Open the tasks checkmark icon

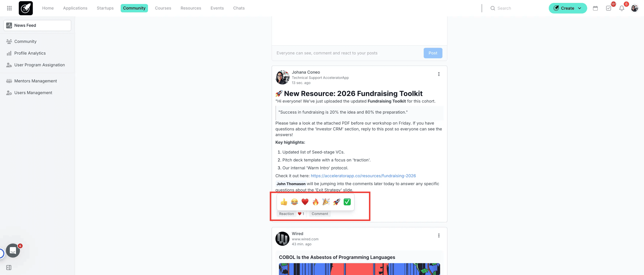608,8
